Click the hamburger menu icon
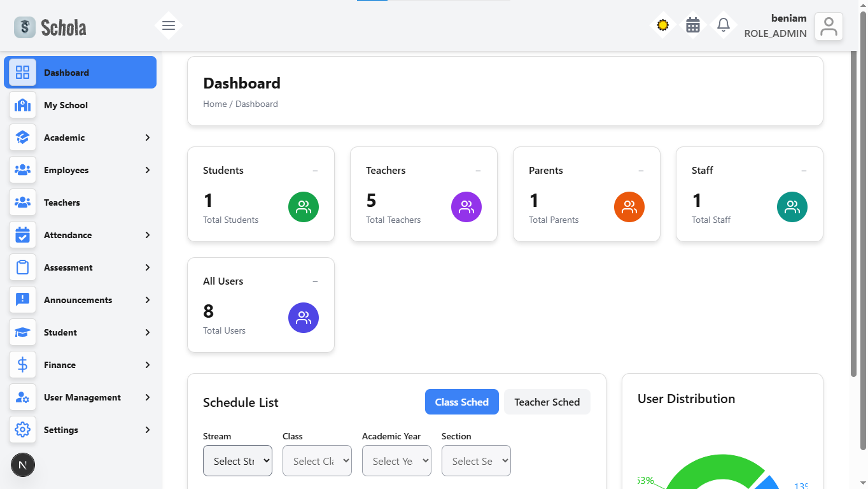The width and height of the screenshot is (868, 489). point(169,25)
